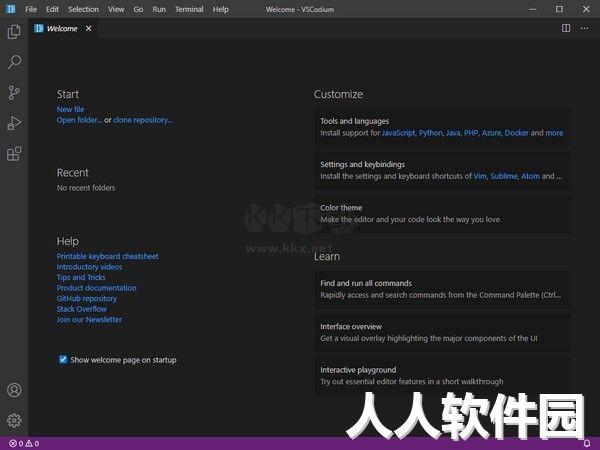Viewport: 600px width, 450px height.
Task: Open GitHub repository link
Action: [x=86, y=298]
